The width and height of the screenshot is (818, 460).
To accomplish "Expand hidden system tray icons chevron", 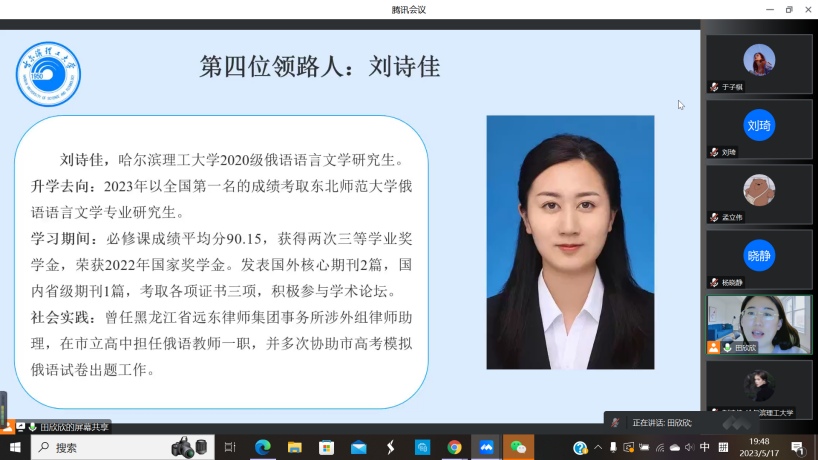I will tap(598, 447).
